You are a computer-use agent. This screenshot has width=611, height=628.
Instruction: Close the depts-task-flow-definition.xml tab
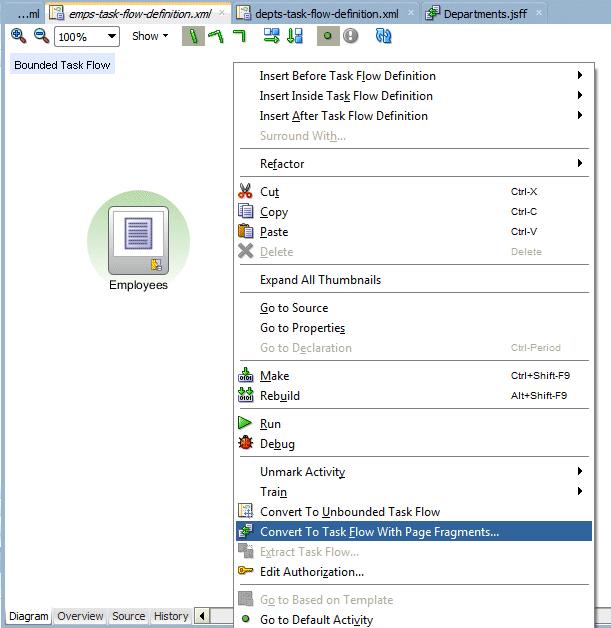411,13
